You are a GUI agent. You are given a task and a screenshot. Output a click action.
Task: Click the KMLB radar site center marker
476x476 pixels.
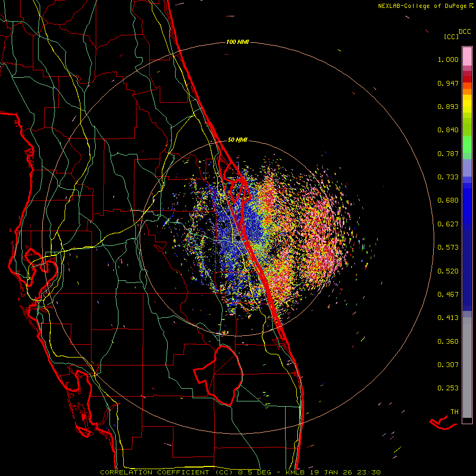[x=238, y=239]
